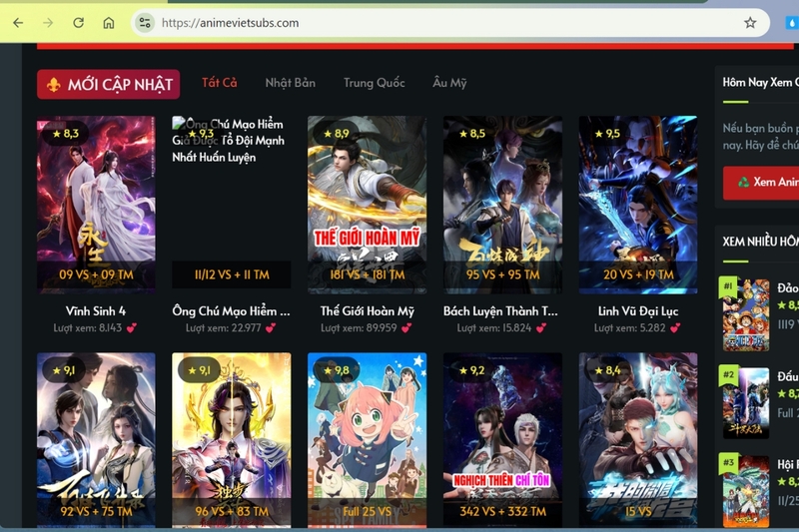The height and width of the screenshot is (532, 799).
Task: Click the heart icon beside Lượt xem: 5.282
Action: (675, 328)
